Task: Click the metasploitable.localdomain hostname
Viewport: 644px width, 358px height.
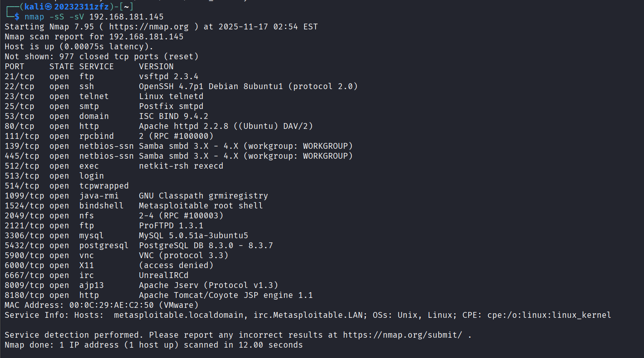Action: point(178,315)
